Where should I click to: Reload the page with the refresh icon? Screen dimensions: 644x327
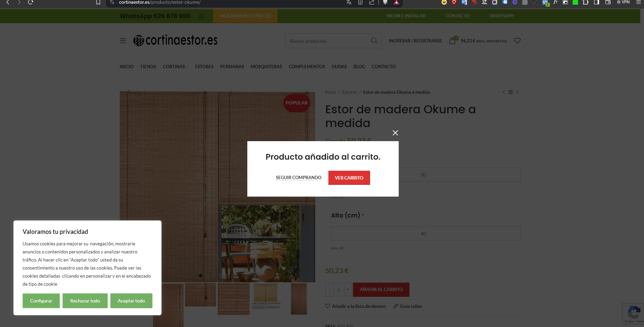point(30,2)
